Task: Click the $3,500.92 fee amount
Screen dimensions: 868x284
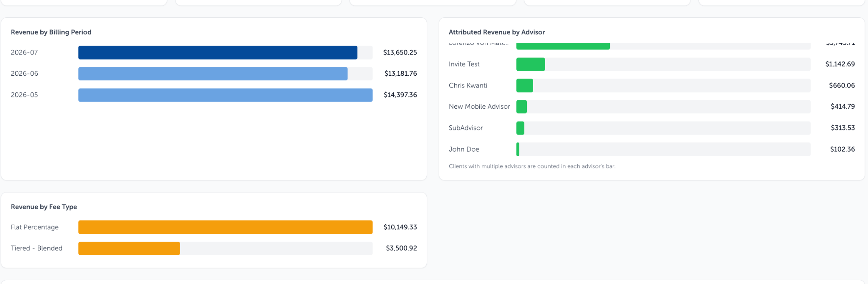Action: tap(401, 248)
